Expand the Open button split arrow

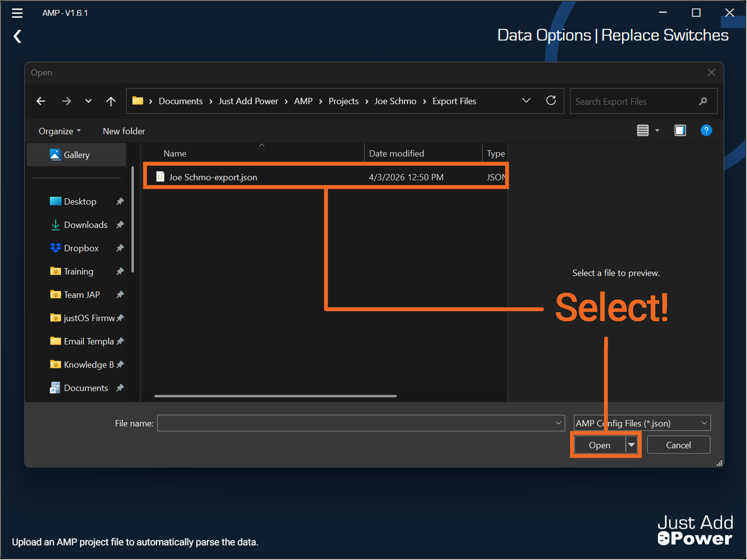(631, 445)
